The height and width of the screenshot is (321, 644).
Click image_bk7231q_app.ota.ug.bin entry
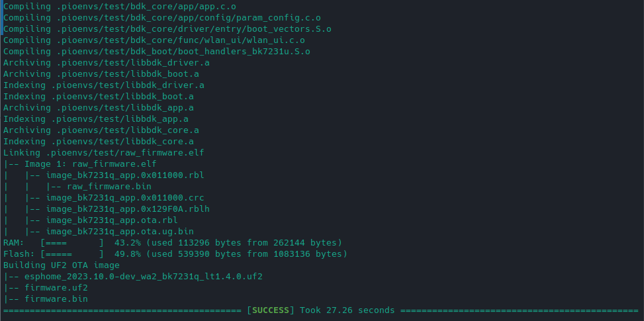120,232
